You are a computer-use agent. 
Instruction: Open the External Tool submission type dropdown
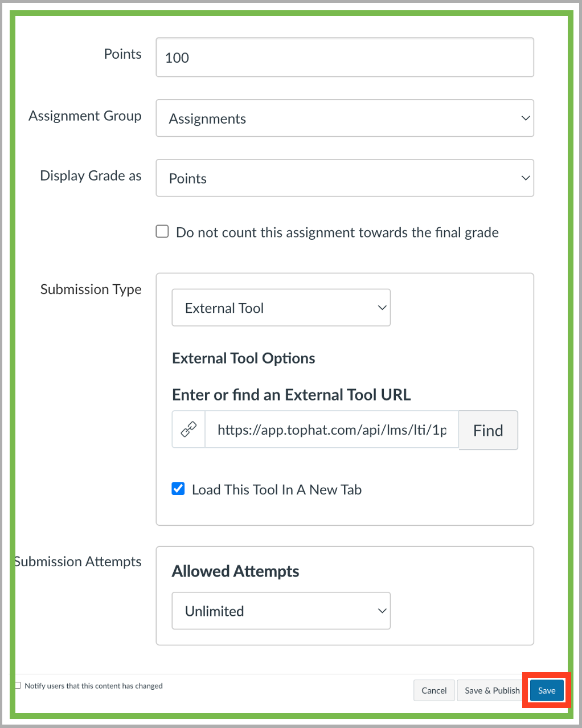tap(281, 308)
